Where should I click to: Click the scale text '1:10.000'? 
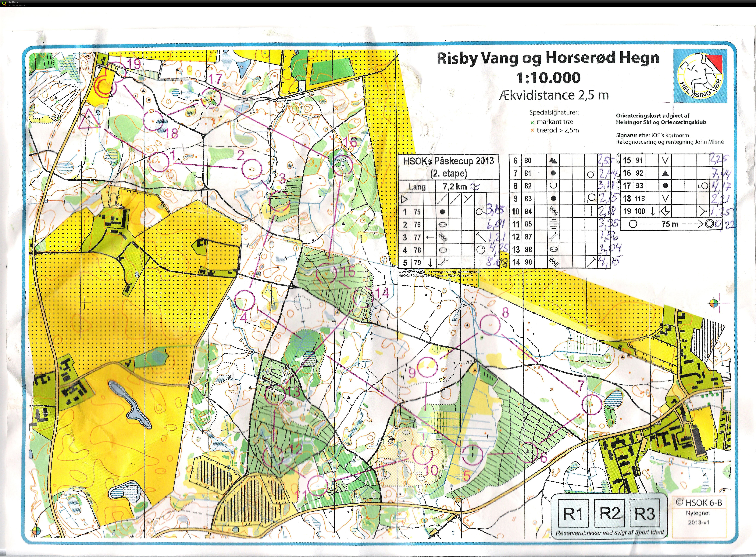[x=548, y=78]
